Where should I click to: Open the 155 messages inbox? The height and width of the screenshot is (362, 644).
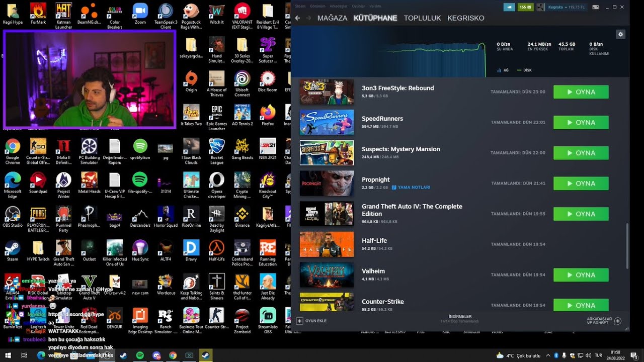tap(525, 7)
